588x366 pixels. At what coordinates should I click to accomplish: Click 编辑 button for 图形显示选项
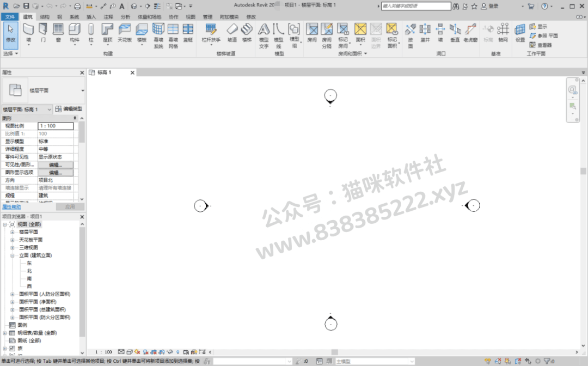[56, 173]
